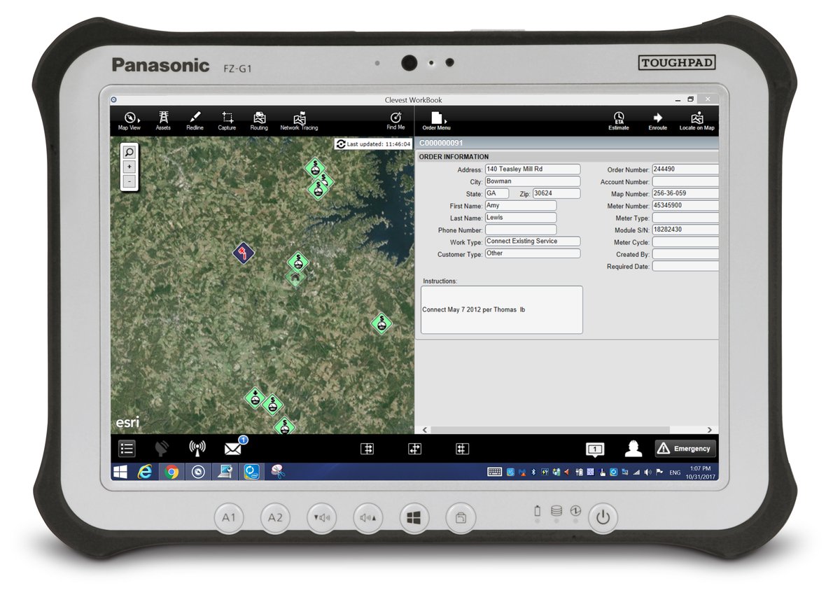The height and width of the screenshot is (616, 840).
Task: Open the Map View tool
Action: click(129, 120)
